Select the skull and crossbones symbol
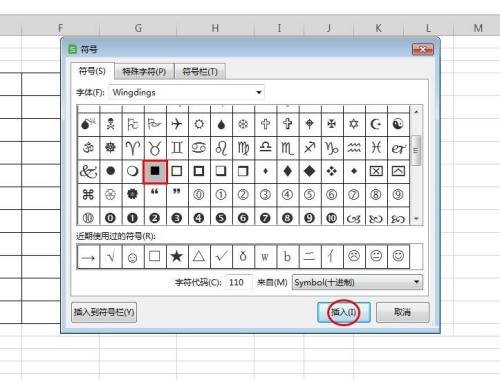500x380 pixels. (111, 124)
